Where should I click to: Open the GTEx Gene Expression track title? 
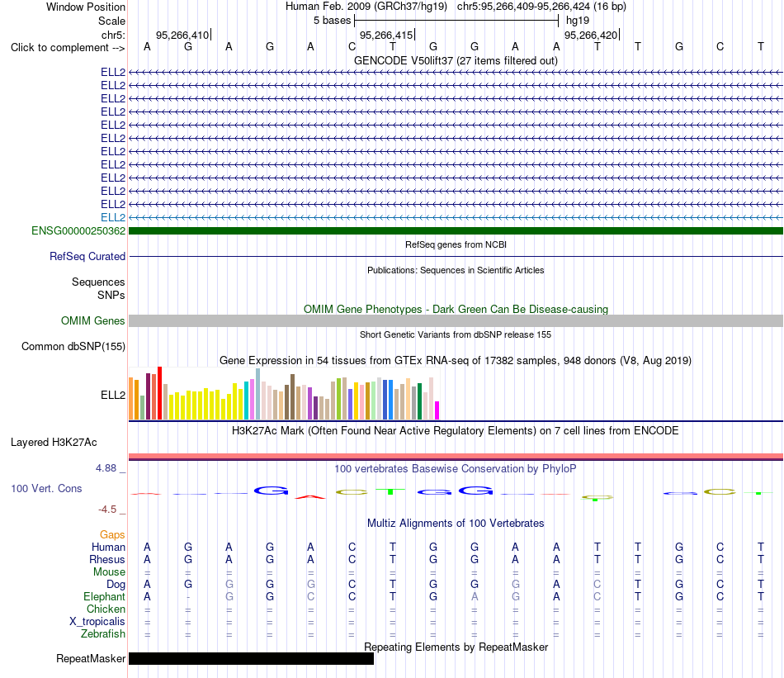point(456,360)
